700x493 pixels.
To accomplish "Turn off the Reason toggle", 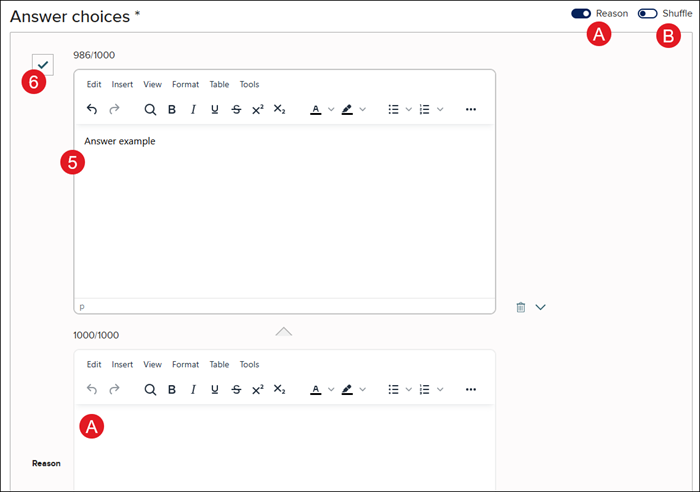I will pos(581,13).
